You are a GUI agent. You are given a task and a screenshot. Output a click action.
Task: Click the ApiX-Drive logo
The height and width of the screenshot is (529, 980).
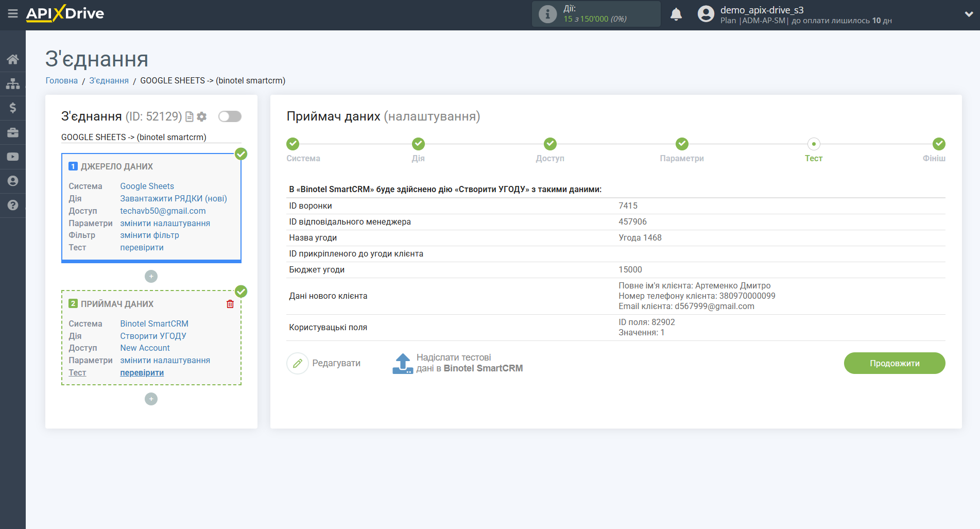pyautogui.click(x=65, y=13)
